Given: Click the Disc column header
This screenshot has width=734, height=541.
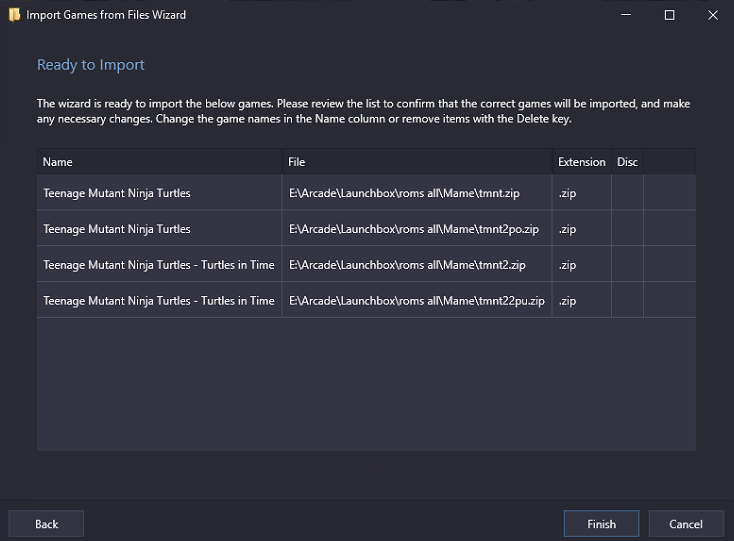Looking at the screenshot, I should click(x=627, y=162).
